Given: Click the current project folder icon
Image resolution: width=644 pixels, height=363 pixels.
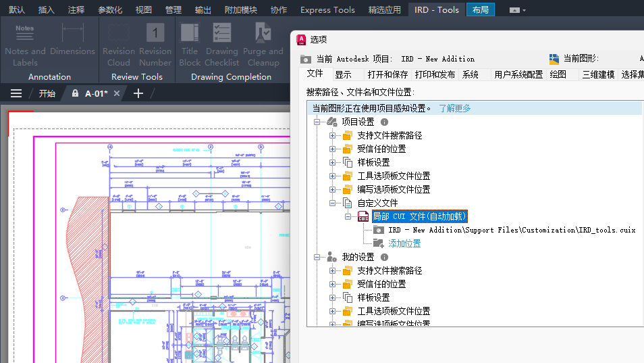Looking at the screenshot, I should tap(306, 59).
